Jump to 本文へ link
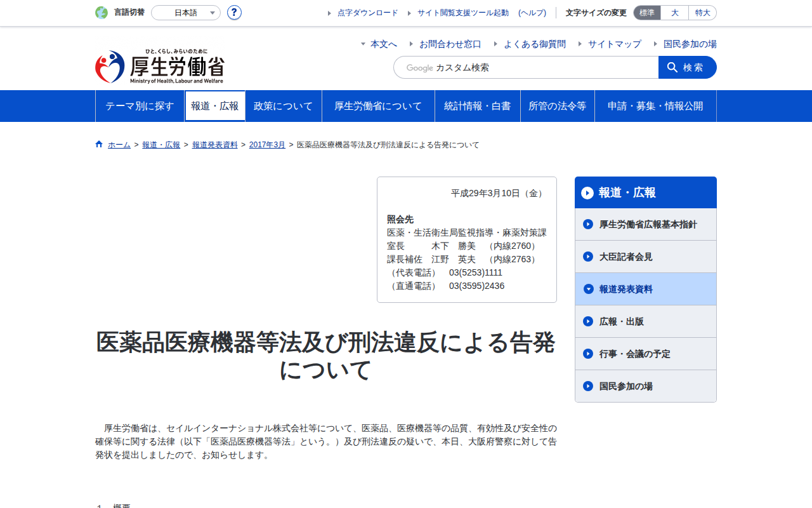This screenshot has height=508, width=812. coord(384,44)
